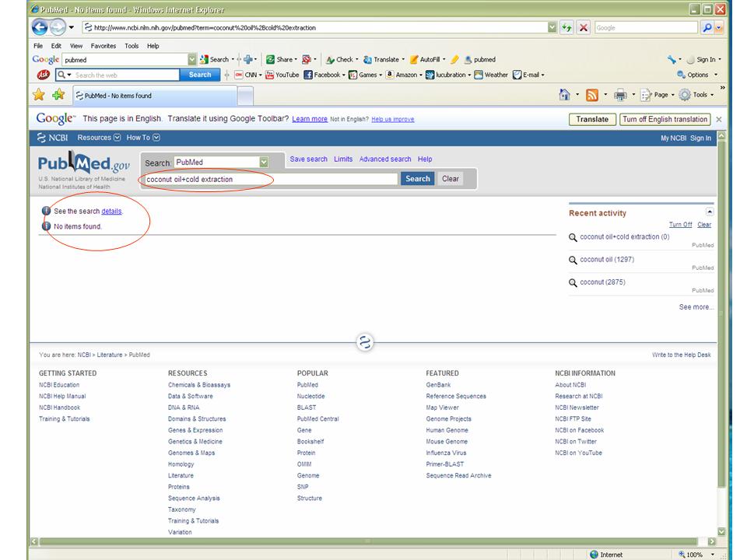Open the YouTube toolbar shortcut

tap(282, 75)
